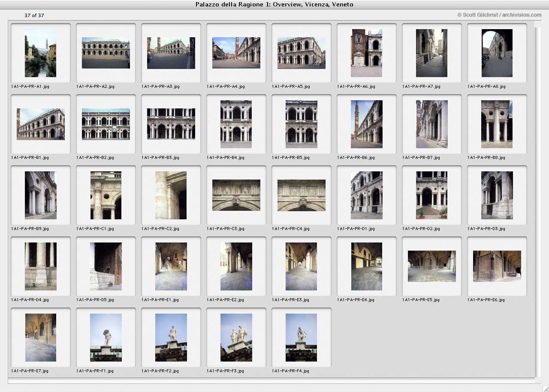Click the Palazzo della Ragione window title
This screenshot has height=392, width=549.
274,4
